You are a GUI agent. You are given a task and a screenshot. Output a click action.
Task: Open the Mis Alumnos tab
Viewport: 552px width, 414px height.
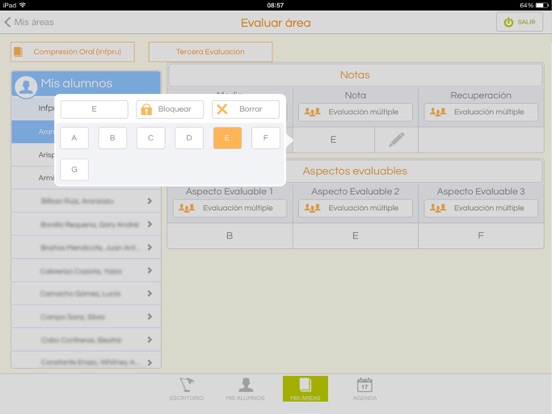[245, 389]
